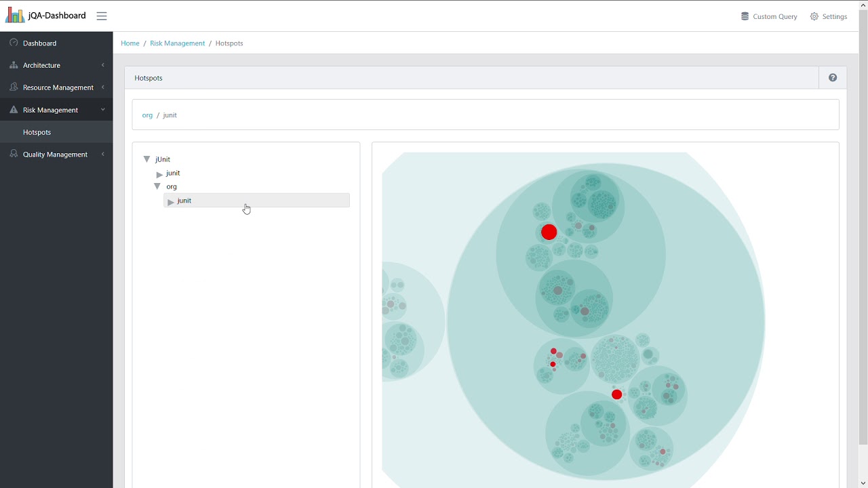Open the Risk Management breadcrumb link

(177, 43)
